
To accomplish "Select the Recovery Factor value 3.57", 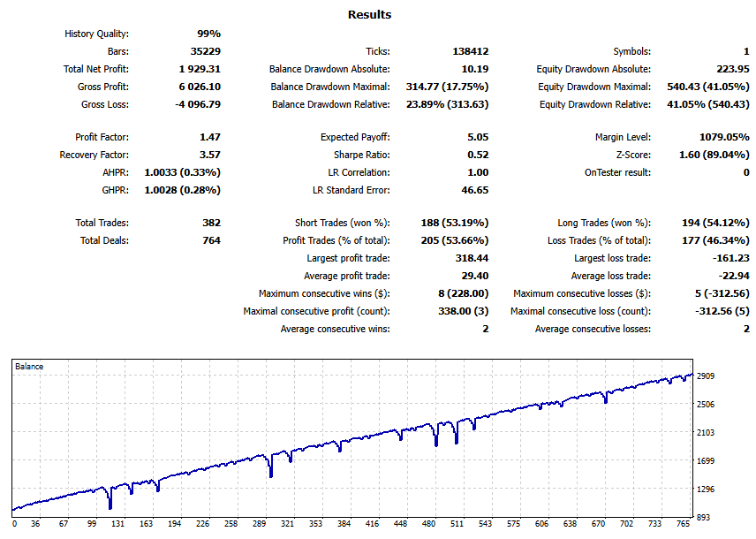I will click(210, 155).
